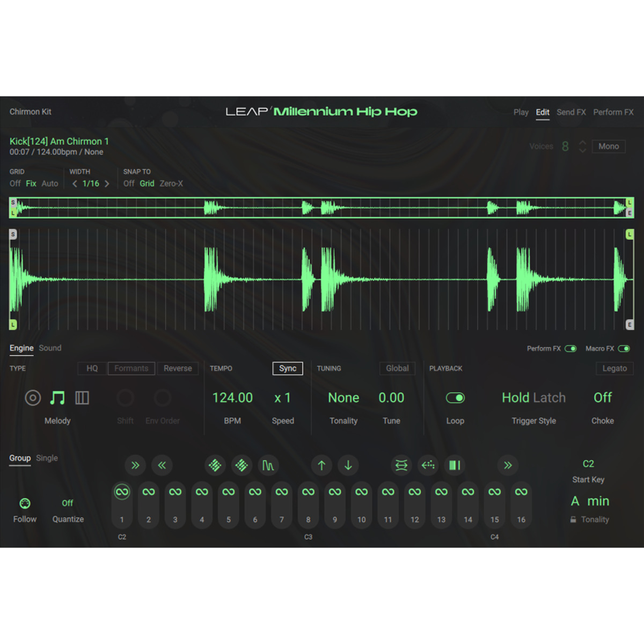Click the double left chevron icon
644x644 pixels.
[x=162, y=465]
